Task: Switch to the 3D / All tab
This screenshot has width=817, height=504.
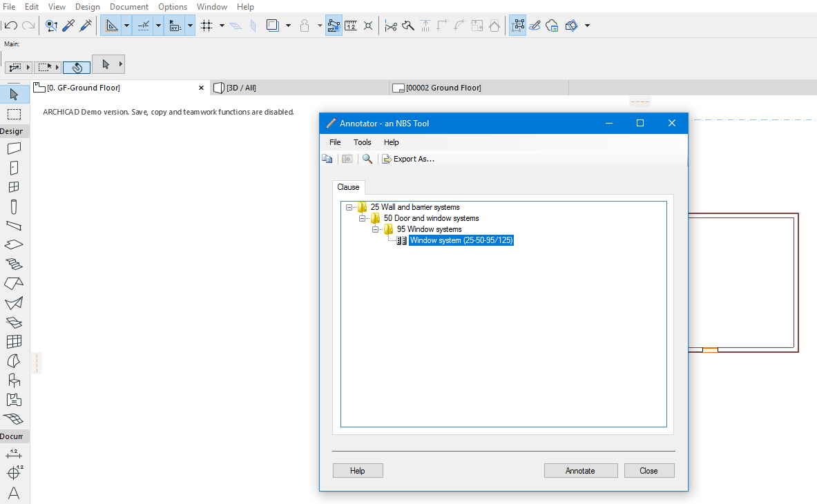Action: (x=300, y=88)
